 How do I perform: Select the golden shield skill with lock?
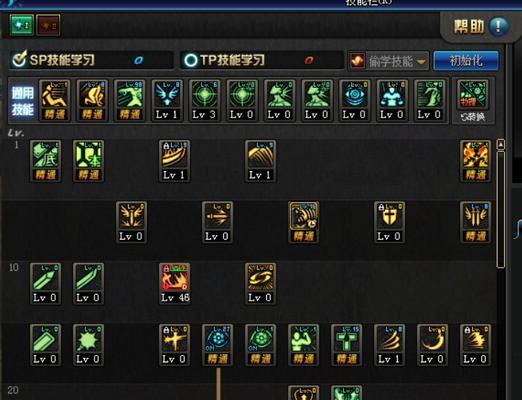coord(389,222)
